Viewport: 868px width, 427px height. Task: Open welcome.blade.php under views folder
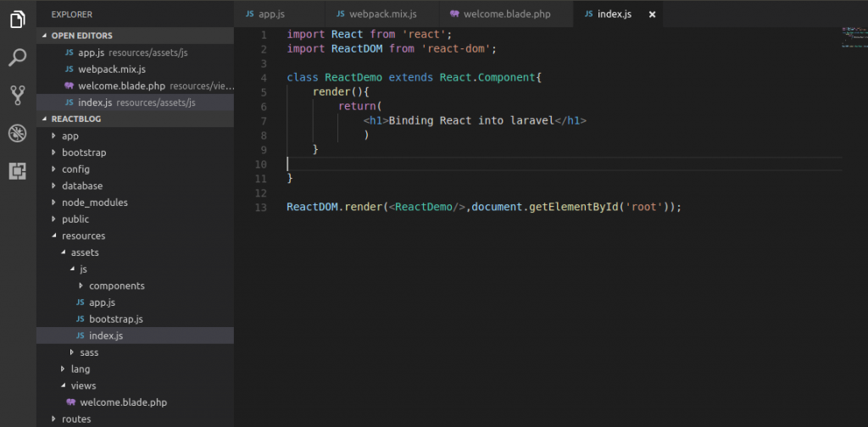[x=135, y=402]
